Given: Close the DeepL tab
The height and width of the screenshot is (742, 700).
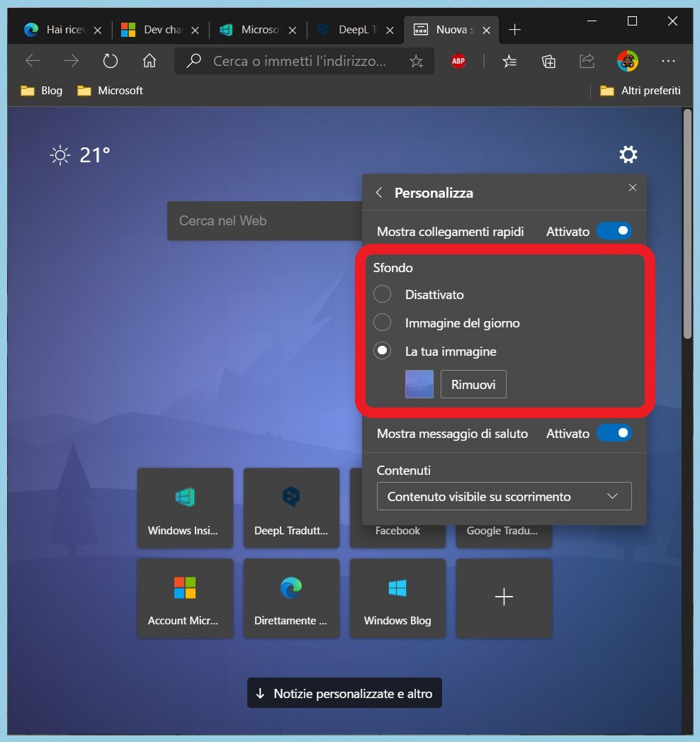Looking at the screenshot, I should 390,30.
